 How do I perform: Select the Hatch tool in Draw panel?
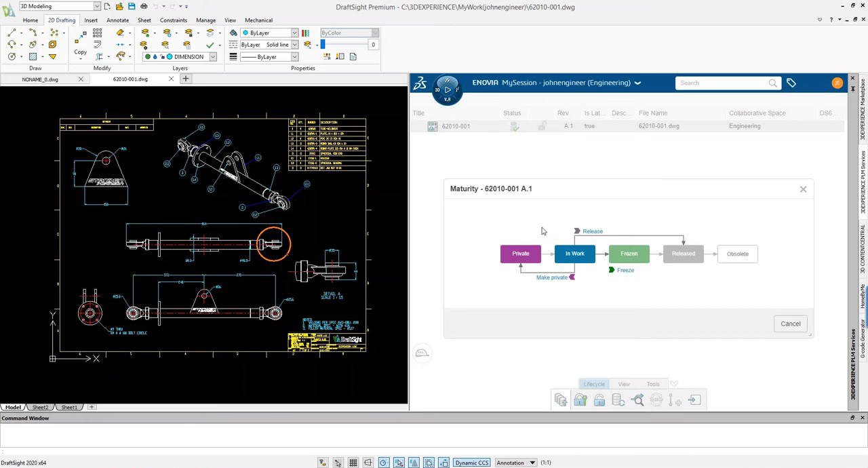[32, 56]
